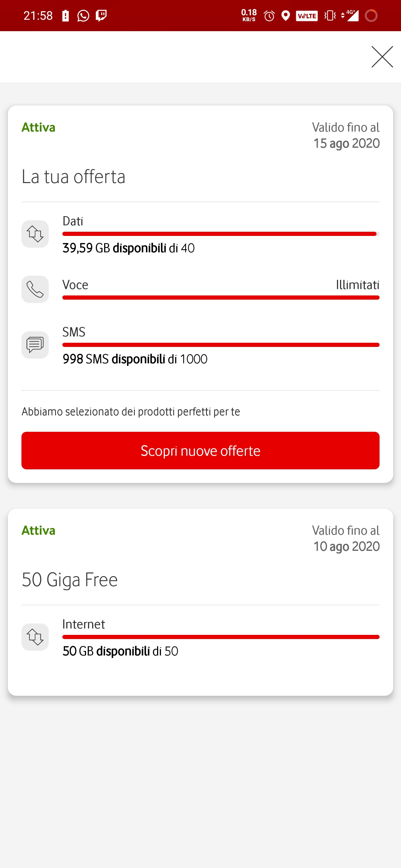Tap the location pin status icon

tap(286, 16)
